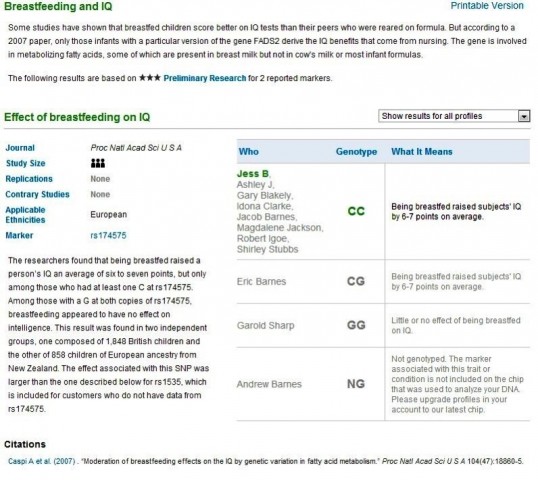
Task: Click the Applicable Ethnicities label
Action: (25, 215)
